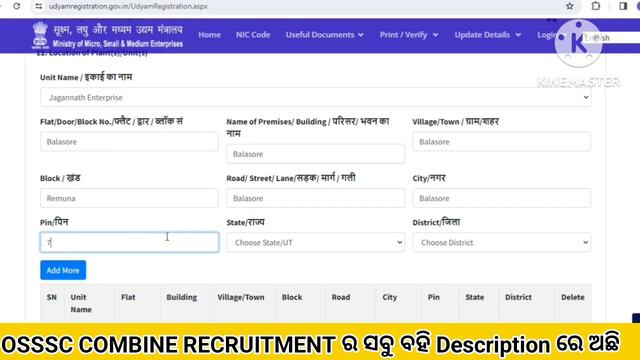Focus City input field
The height and width of the screenshot is (360, 640).
tap(502, 198)
